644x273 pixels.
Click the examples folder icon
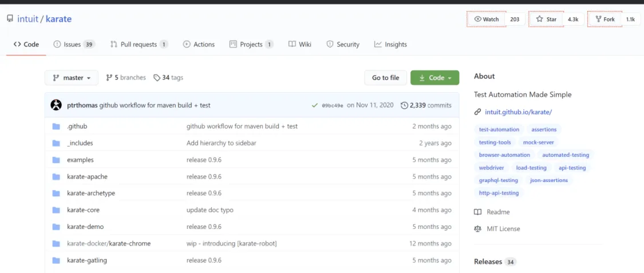(56, 160)
